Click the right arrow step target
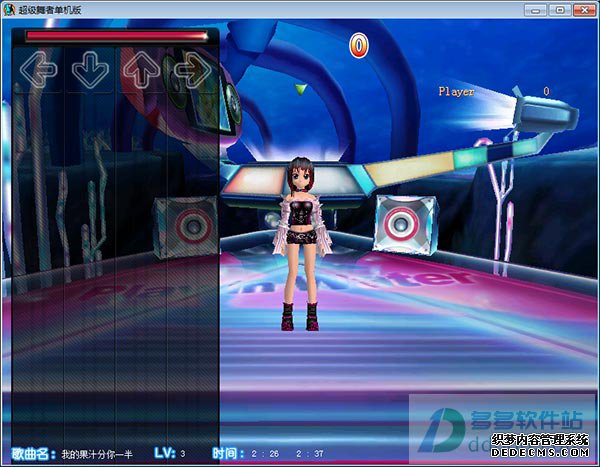This screenshot has height=467, width=600. [192, 70]
